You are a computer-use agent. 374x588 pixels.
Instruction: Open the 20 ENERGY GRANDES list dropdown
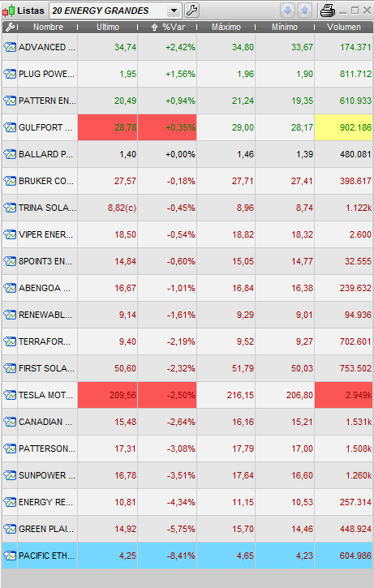click(x=115, y=11)
